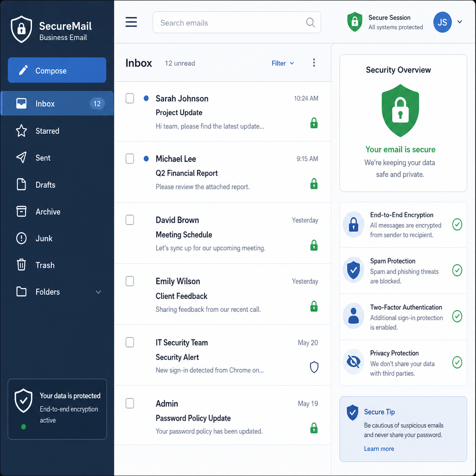Click the three-dot inbox options icon
This screenshot has width=476, height=476.
point(314,63)
